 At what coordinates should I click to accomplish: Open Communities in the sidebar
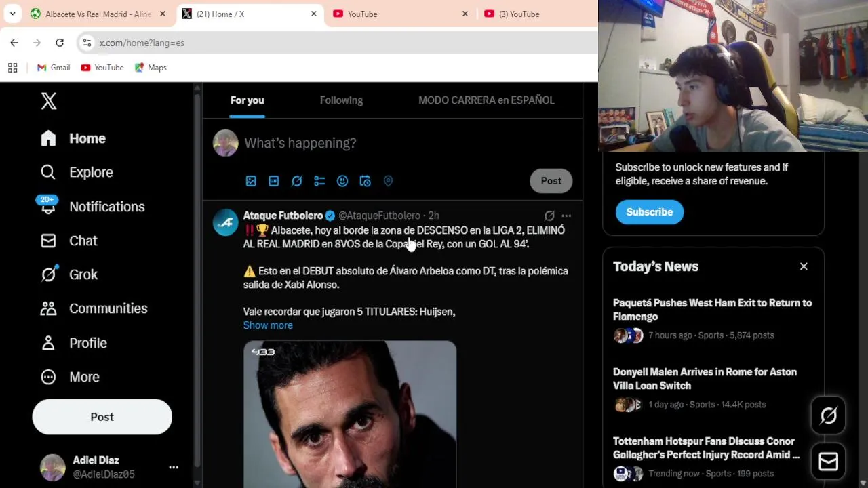(94, 308)
